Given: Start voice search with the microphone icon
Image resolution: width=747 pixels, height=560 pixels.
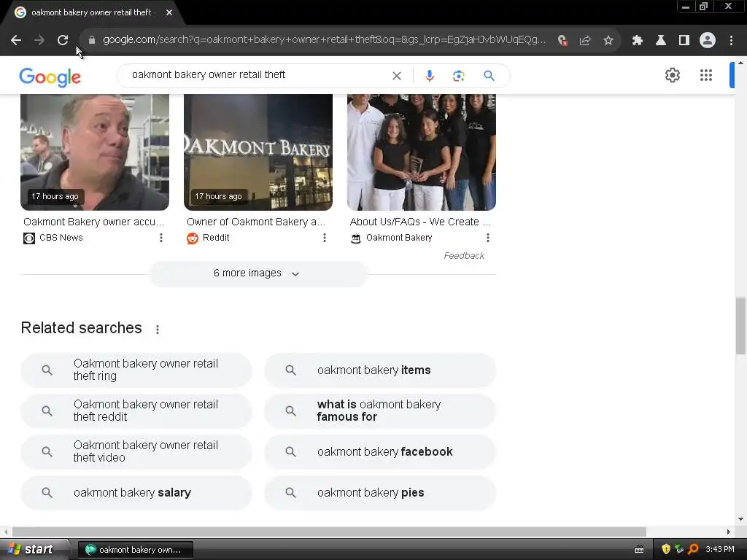Looking at the screenshot, I should pos(429,76).
